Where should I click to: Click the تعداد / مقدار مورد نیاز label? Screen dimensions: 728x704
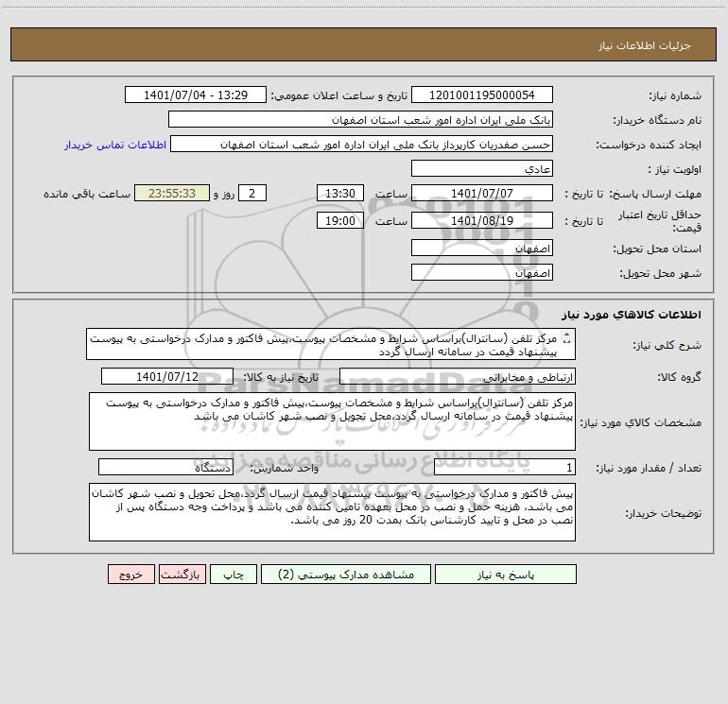[x=649, y=468]
